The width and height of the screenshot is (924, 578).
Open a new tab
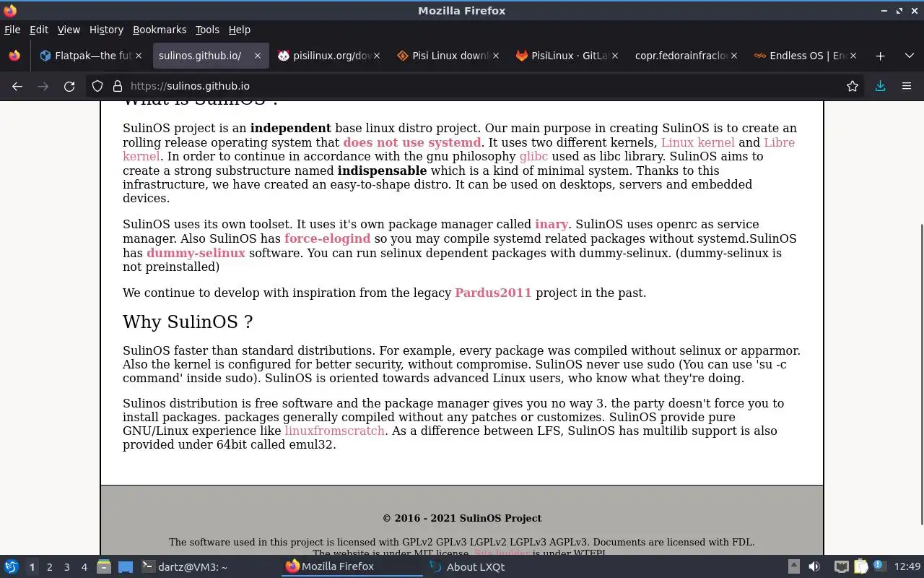coord(880,56)
